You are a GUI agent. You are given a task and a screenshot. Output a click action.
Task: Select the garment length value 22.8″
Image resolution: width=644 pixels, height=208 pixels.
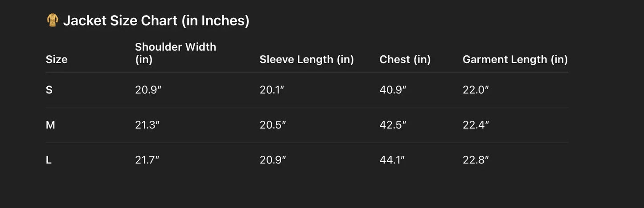476,160
